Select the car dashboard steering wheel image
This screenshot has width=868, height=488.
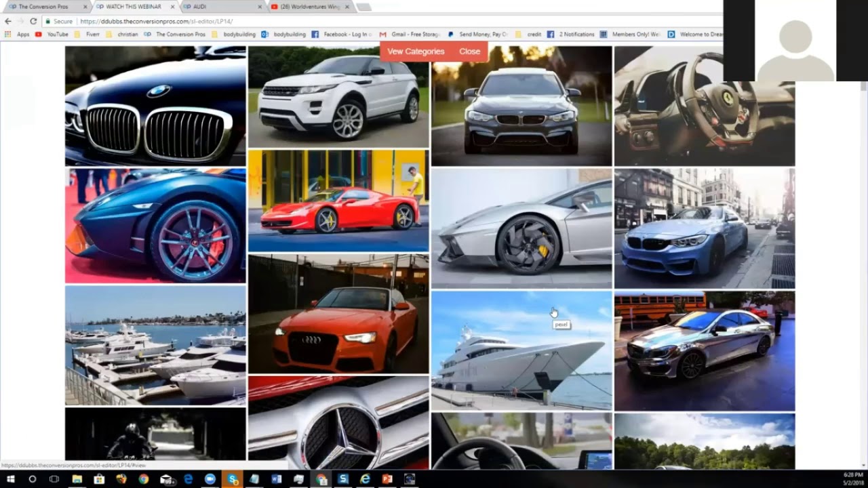pyautogui.click(x=521, y=441)
